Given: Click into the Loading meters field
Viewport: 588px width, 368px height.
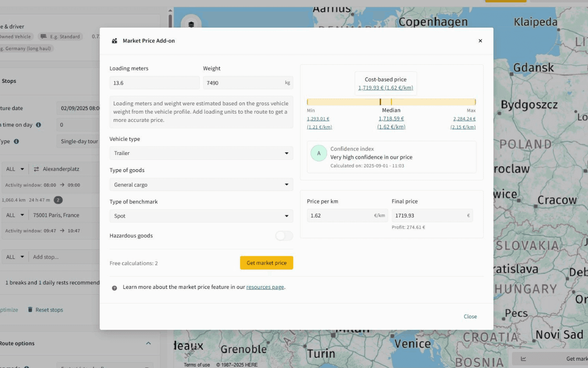Looking at the screenshot, I should [154, 83].
